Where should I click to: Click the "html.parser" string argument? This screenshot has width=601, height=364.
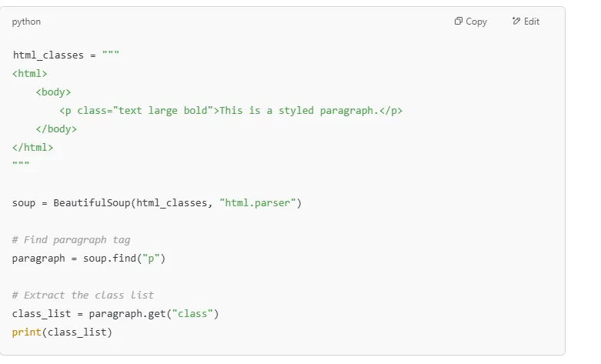(260, 203)
